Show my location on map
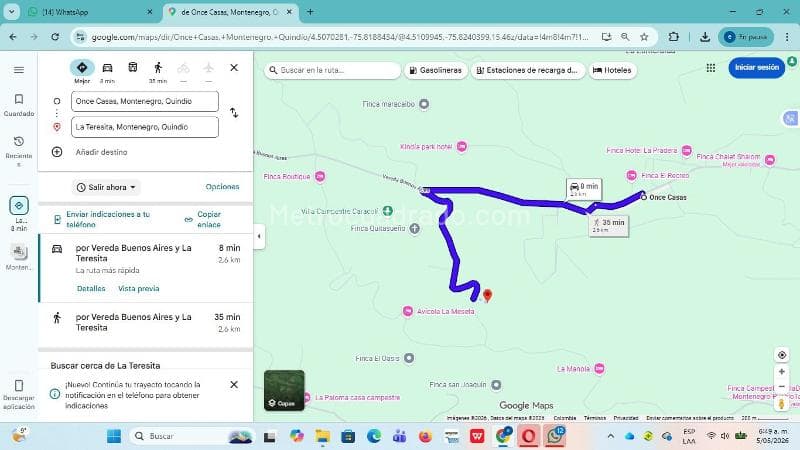This screenshot has width=800, height=450. click(782, 355)
